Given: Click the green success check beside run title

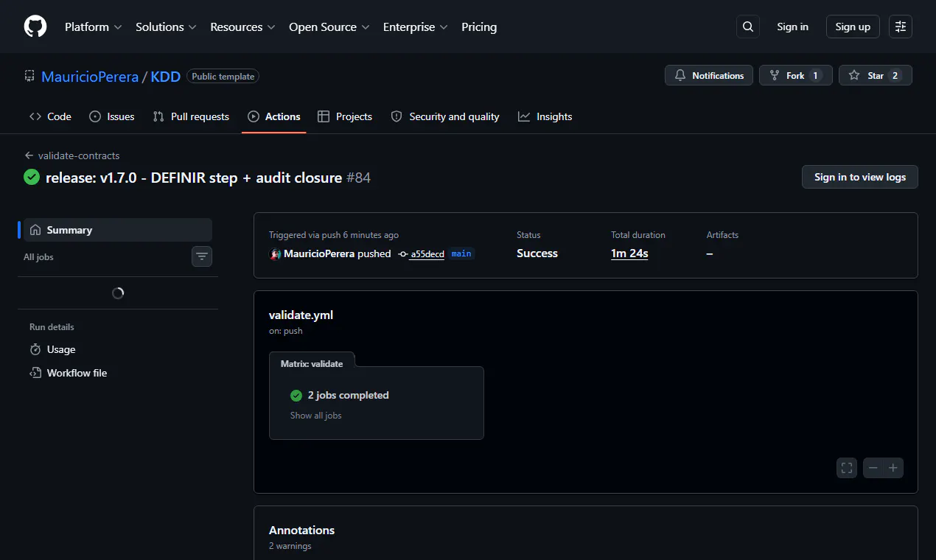Looking at the screenshot, I should (32, 177).
